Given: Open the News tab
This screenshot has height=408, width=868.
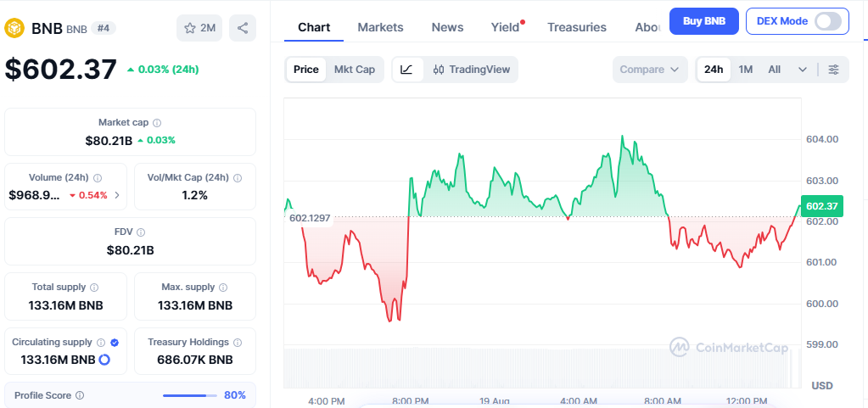Looking at the screenshot, I should pyautogui.click(x=447, y=27).
